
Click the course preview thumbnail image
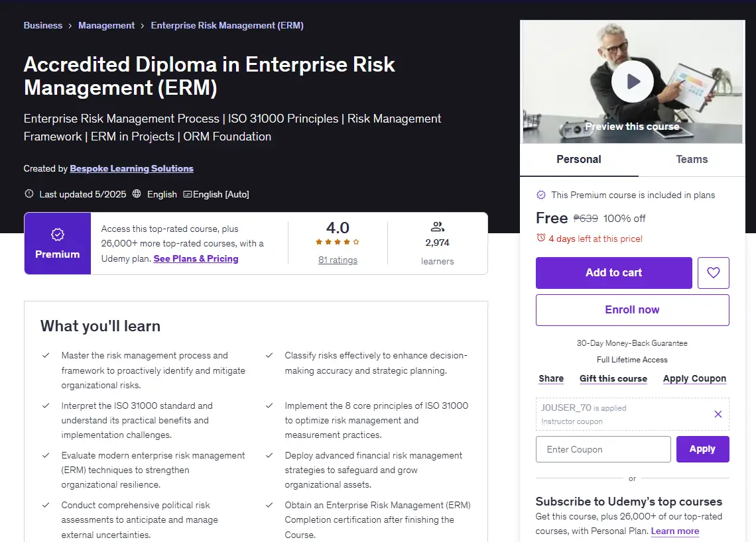coord(632,81)
